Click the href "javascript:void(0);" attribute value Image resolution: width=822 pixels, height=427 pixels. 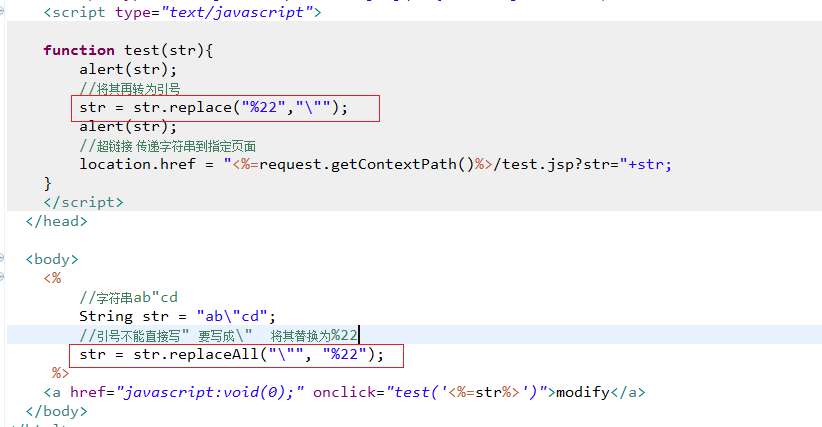pyautogui.click(x=210, y=392)
